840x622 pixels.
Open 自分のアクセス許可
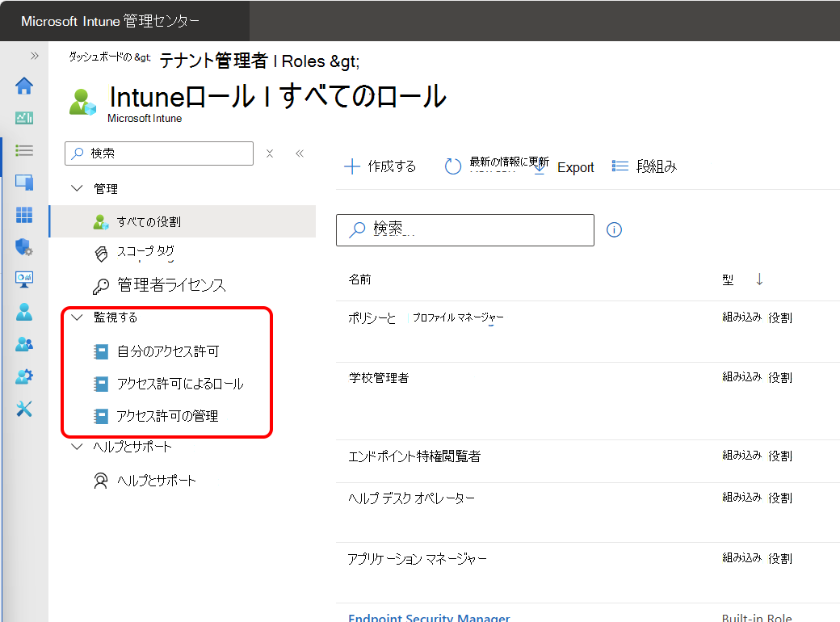point(168,351)
